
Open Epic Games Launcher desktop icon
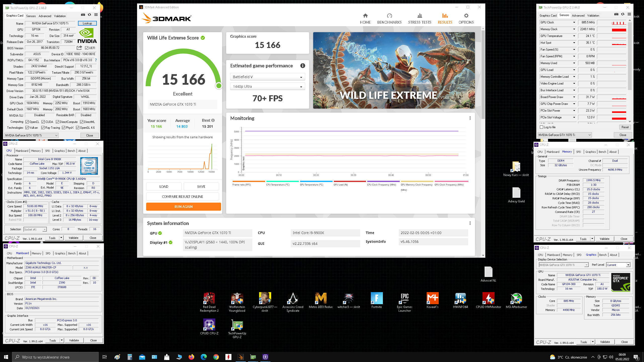coord(405,302)
